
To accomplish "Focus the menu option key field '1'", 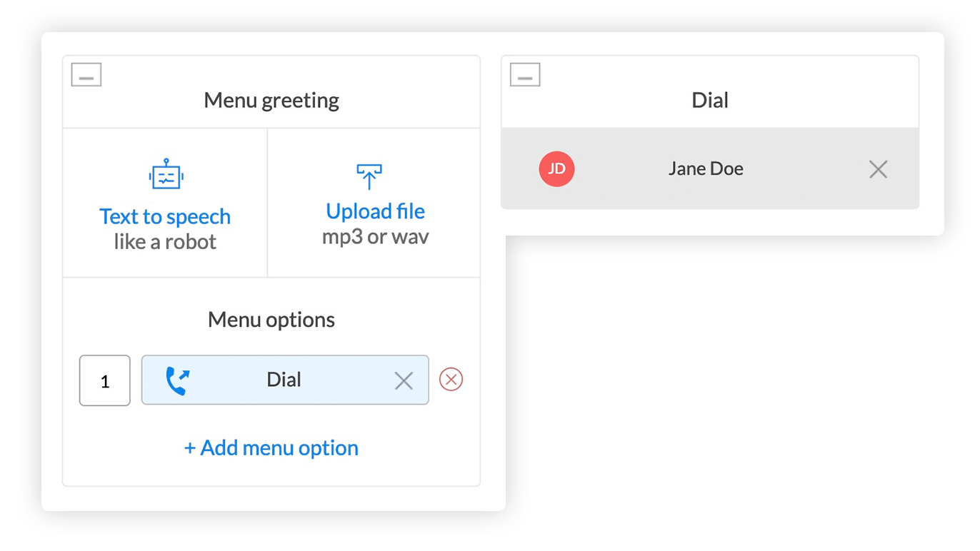I will pyautogui.click(x=105, y=380).
